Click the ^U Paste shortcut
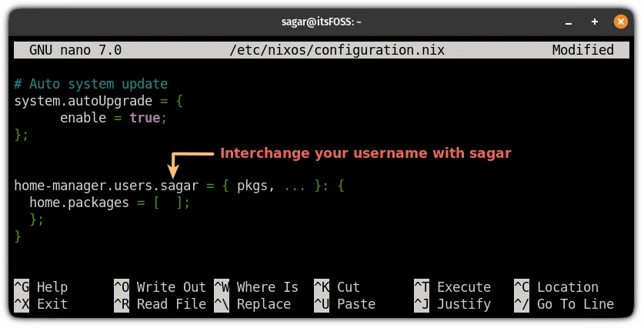Screen dimensions: 644x328 click(x=344, y=304)
